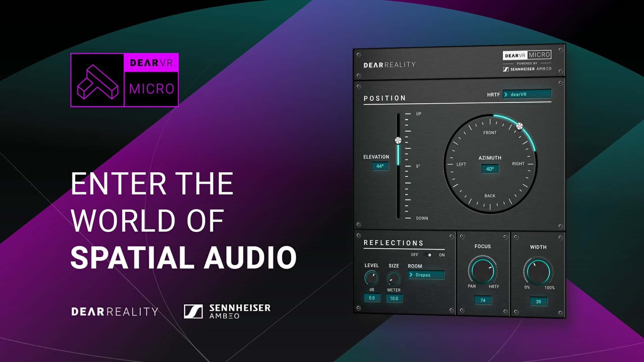The height and width of the screenshot is (362, 644).
Task: Click the ON label of Reflections switch
Action: click(x=442, y=255)
